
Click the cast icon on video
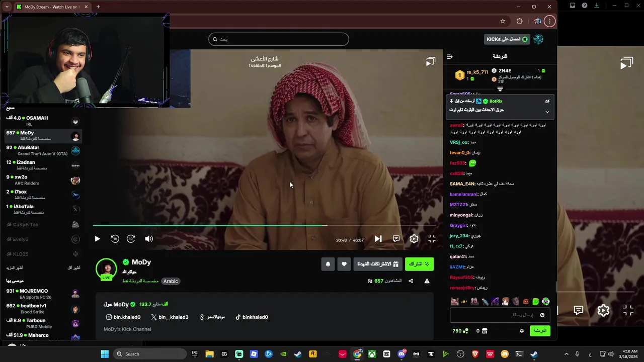point(430,62)
